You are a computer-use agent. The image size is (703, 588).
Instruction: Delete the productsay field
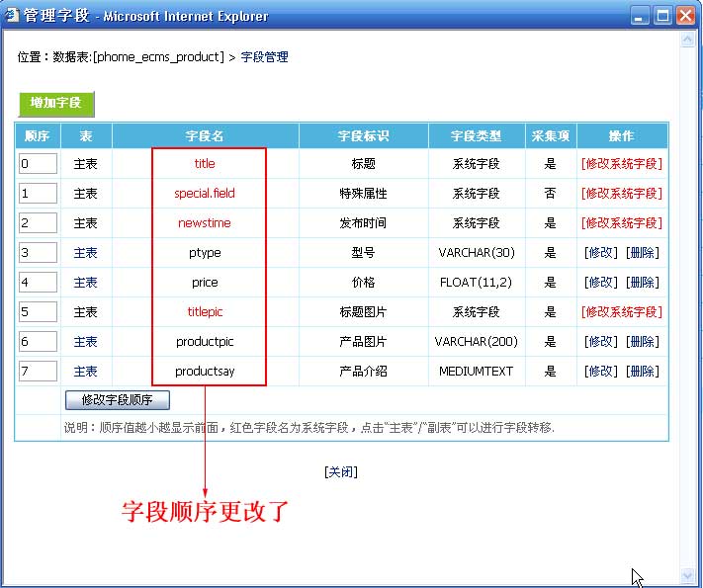tap(642, 372)
